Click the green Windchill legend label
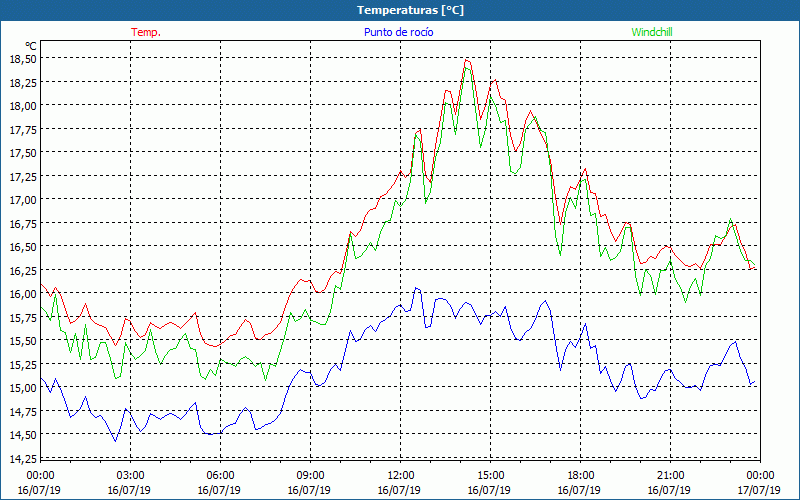Image resolution: width=800 pixels, height=500 pixels. tap(652, 32)
